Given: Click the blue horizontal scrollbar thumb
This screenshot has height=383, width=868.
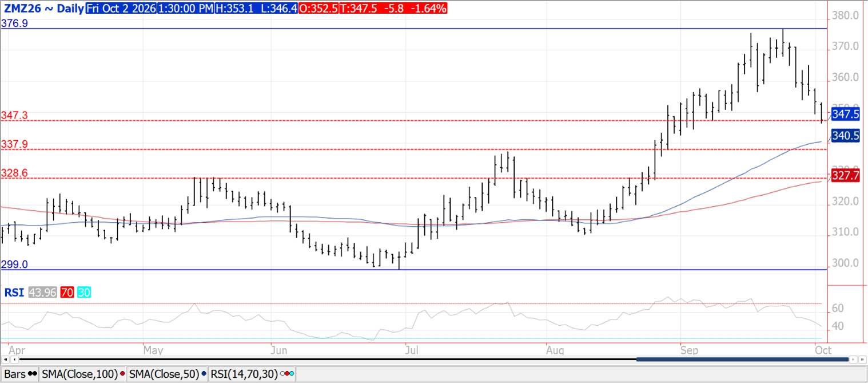Looking at the screenshot, I should [x=742, y=360].
